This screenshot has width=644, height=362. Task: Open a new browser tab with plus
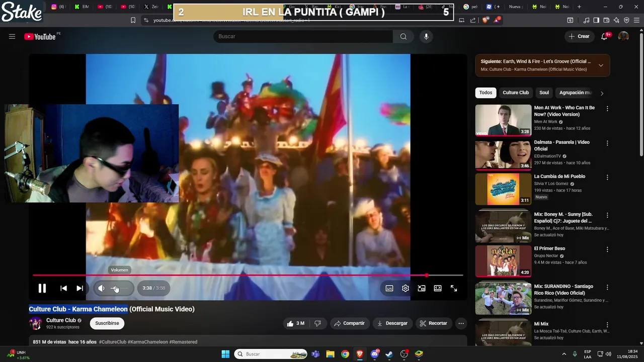tap(579, 7)
